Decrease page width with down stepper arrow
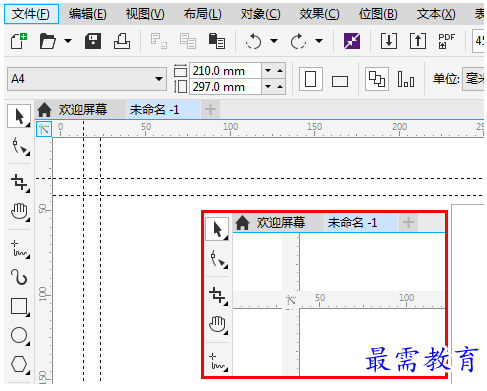 pos(268,71)
